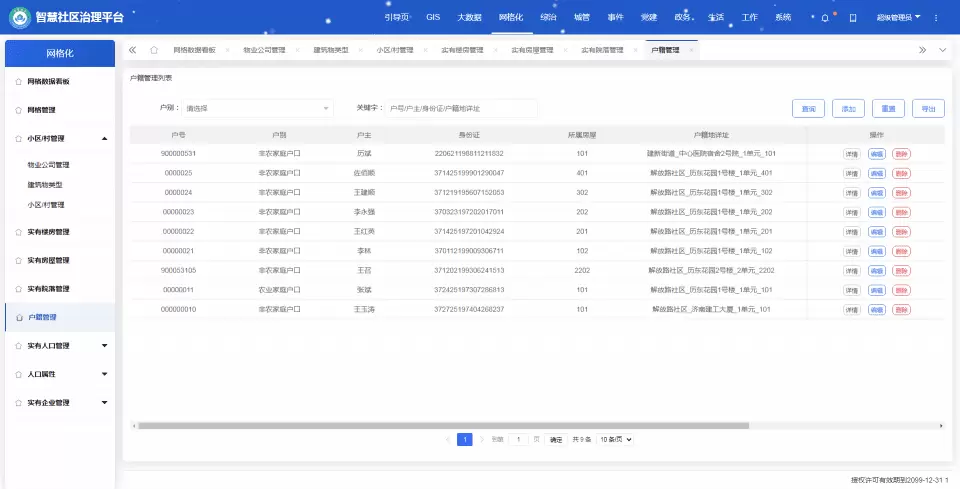
Task: Open the 户别 select dropdown
Action: pos(257,108)
